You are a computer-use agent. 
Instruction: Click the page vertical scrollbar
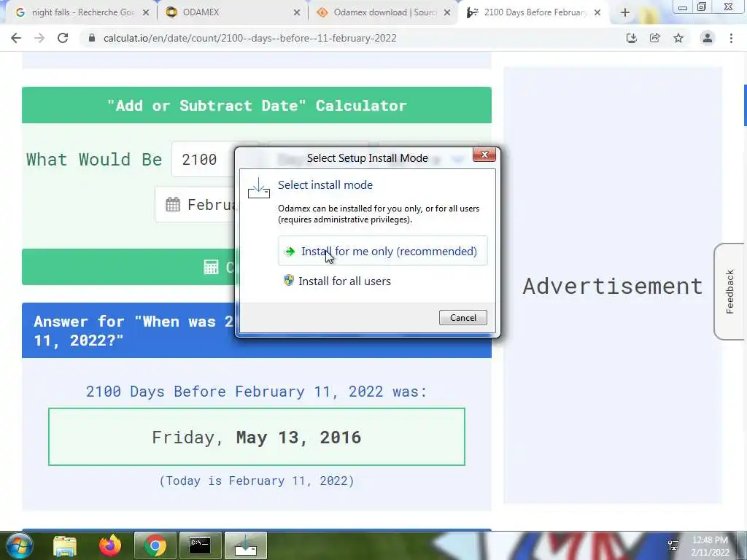(745, 105)
